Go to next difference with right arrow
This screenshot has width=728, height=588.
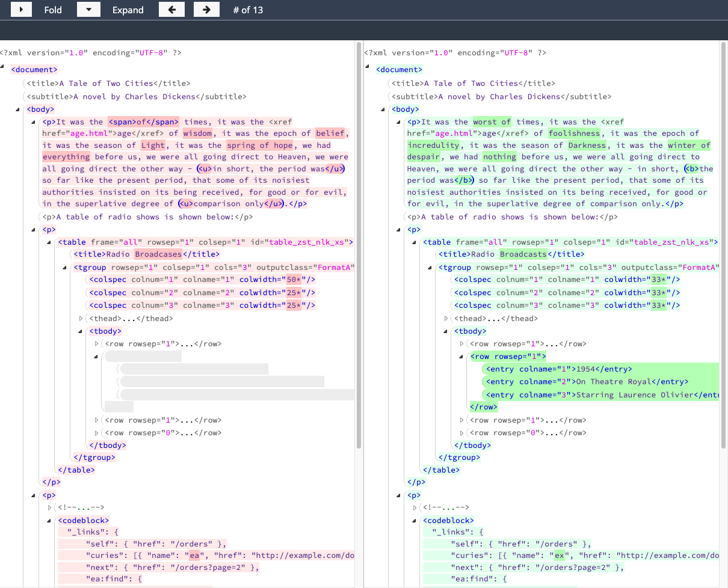tap(206, 10)
